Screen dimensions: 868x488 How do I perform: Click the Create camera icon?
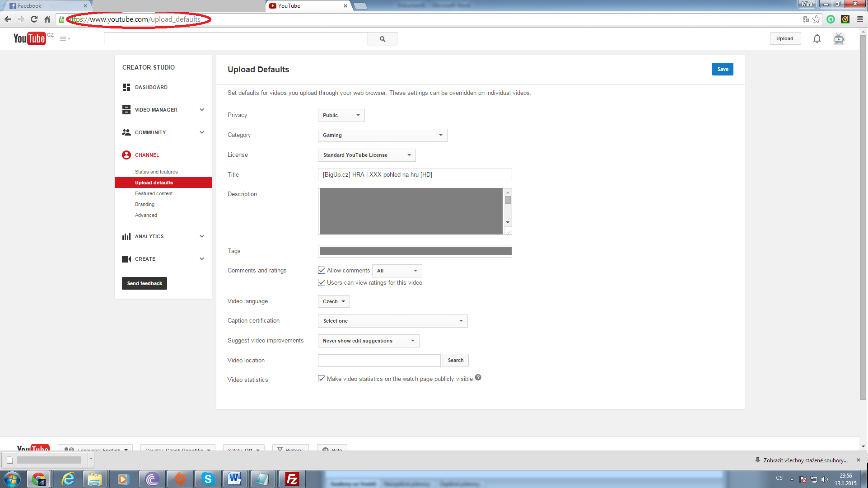click(126, 259)
